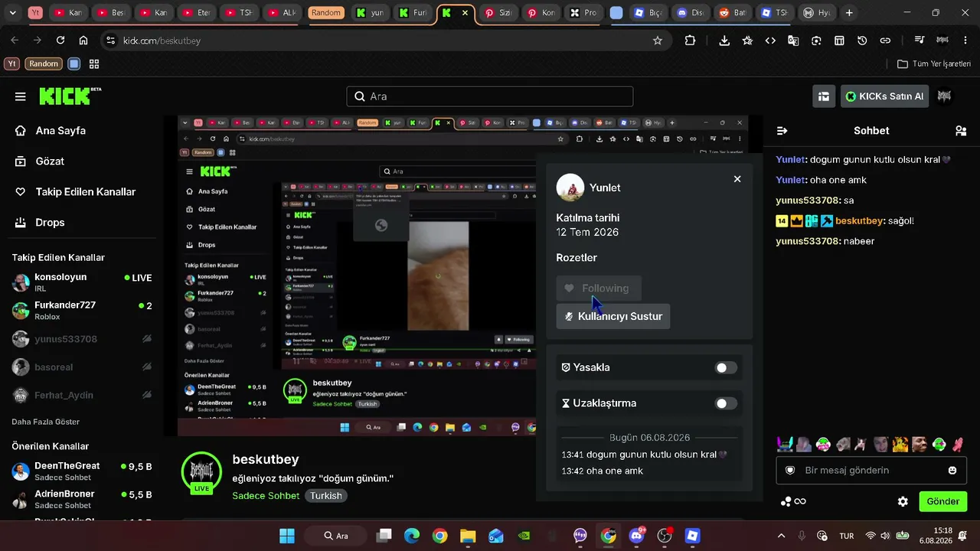Launch Microsoft Edge from the taskbar

(x=412, y=536)
